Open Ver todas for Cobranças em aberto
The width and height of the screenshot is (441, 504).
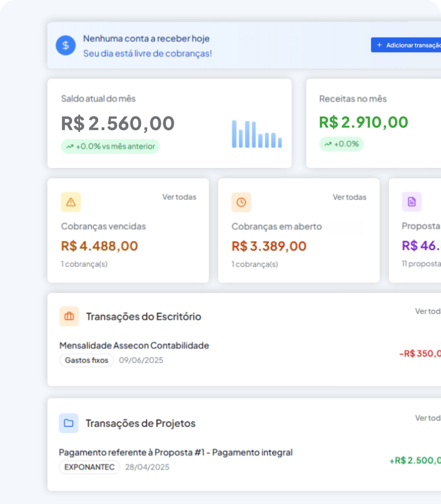tap(349, 197)
